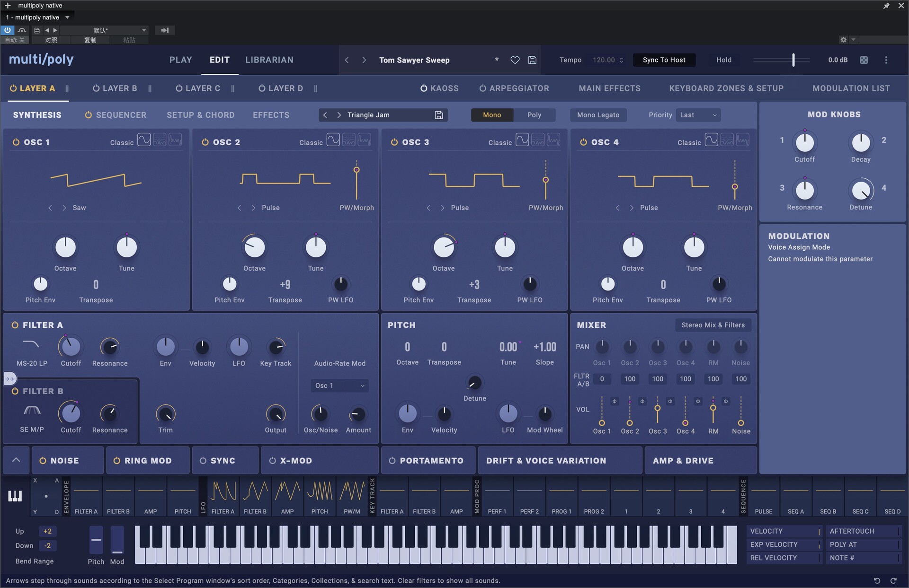Screen dimensions: 909x588
Task: Select OSC 1 Classic waveform mode icon
Action: point(144,140)
